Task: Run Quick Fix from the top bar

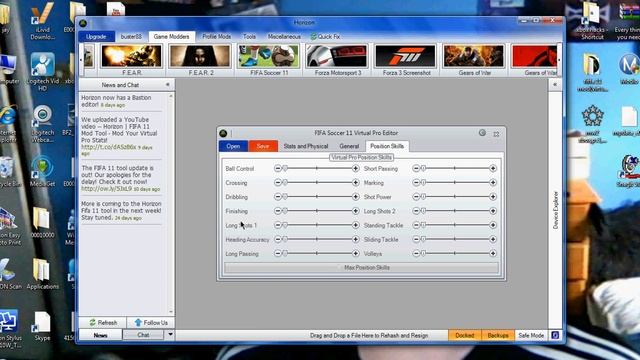Action: click(325, 37)
